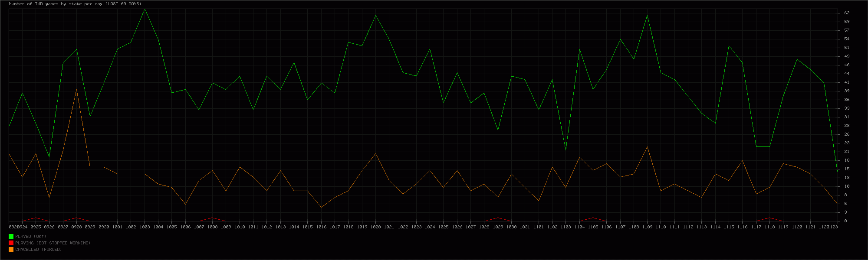
Task: Click the 1031 date label on x-axis
Action: (x=525, y=227)
